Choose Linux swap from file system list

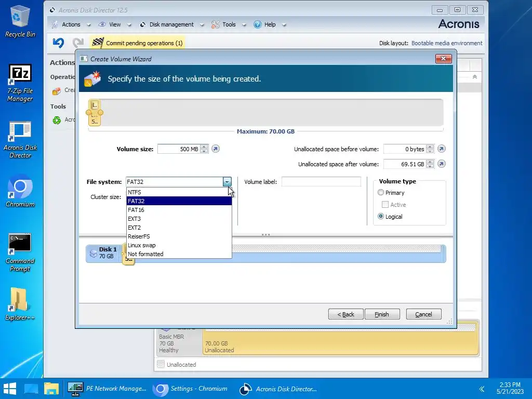179,245
